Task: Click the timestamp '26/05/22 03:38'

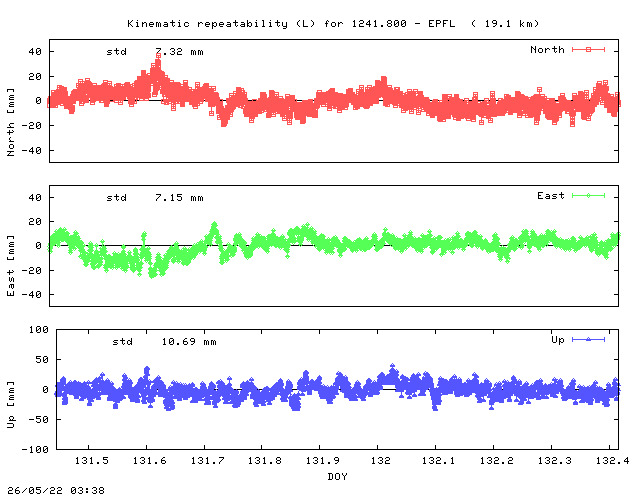Action: point(56,490)
